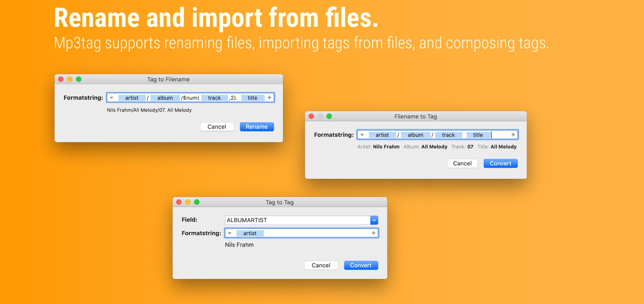This screenshot has width=644, height=304.
Task: Click 'Artist: Nils Frahm' preview text
Action: point(378,147)
